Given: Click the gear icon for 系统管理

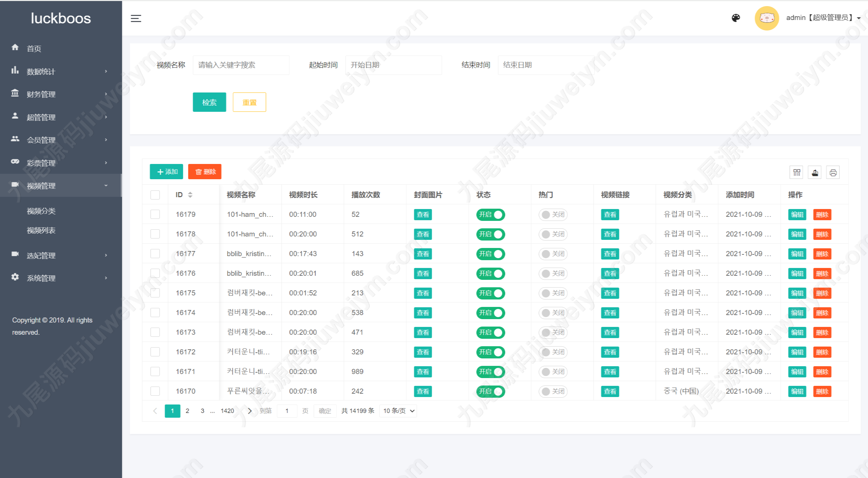Looking at the screenshot, I should [x=15, y=277].
